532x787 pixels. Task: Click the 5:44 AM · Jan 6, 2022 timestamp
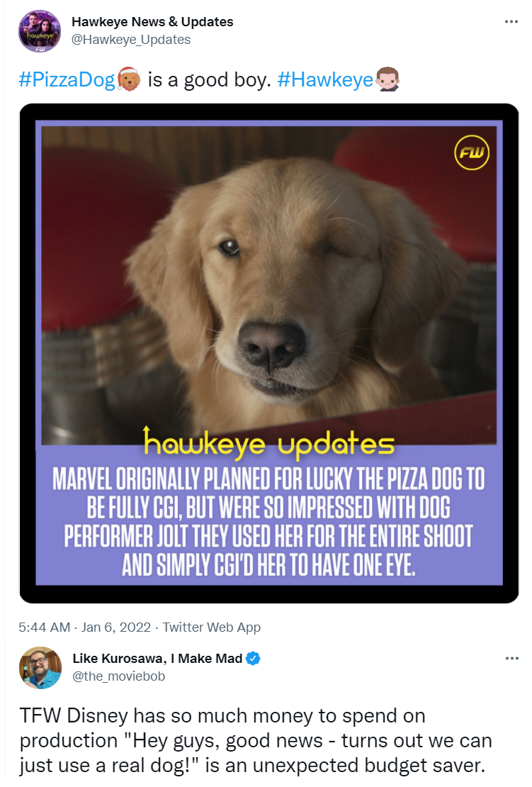point(85,627)
